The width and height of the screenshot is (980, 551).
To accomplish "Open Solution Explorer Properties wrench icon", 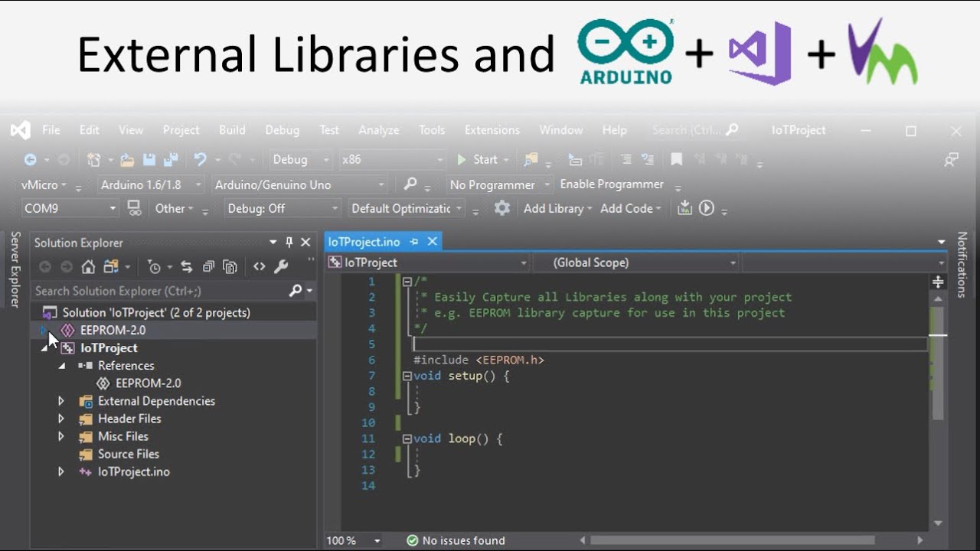I will pos(279,266).
